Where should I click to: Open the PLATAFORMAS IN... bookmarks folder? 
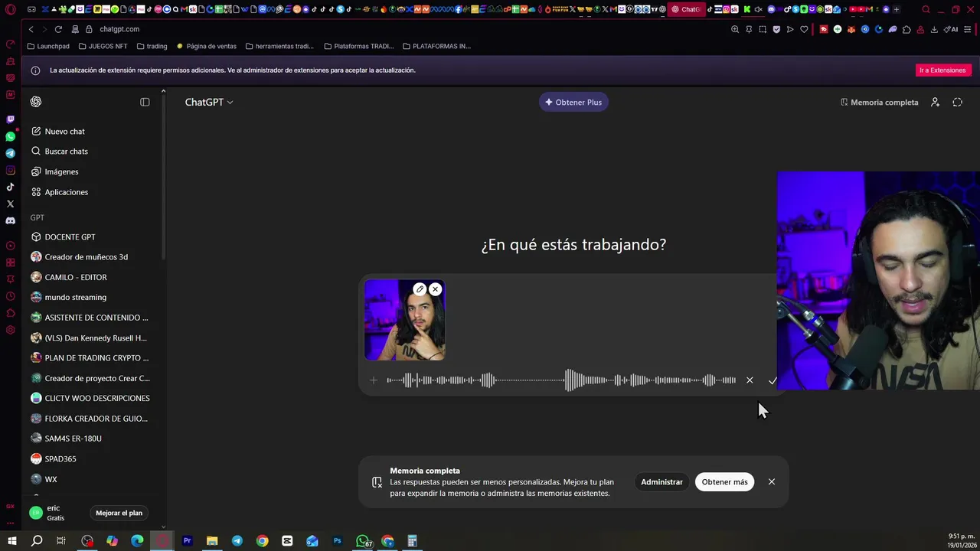(436, 46)
